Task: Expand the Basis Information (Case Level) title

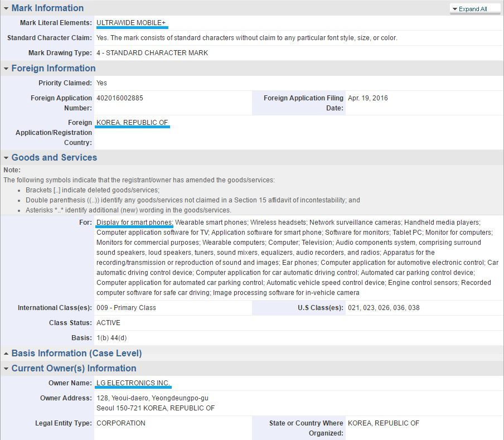Action: coord(76,354)
